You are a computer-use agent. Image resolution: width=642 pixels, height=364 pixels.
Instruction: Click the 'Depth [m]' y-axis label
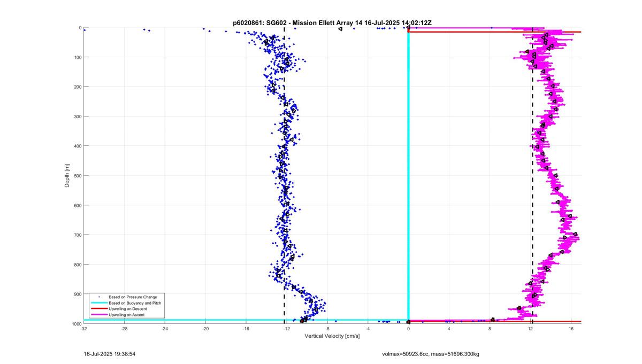(67, 175)
